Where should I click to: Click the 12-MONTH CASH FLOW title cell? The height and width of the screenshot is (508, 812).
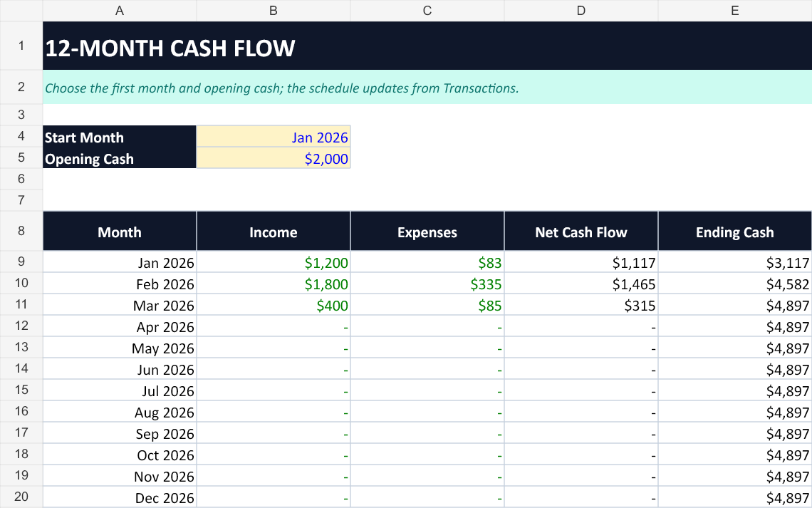[427, 46]
